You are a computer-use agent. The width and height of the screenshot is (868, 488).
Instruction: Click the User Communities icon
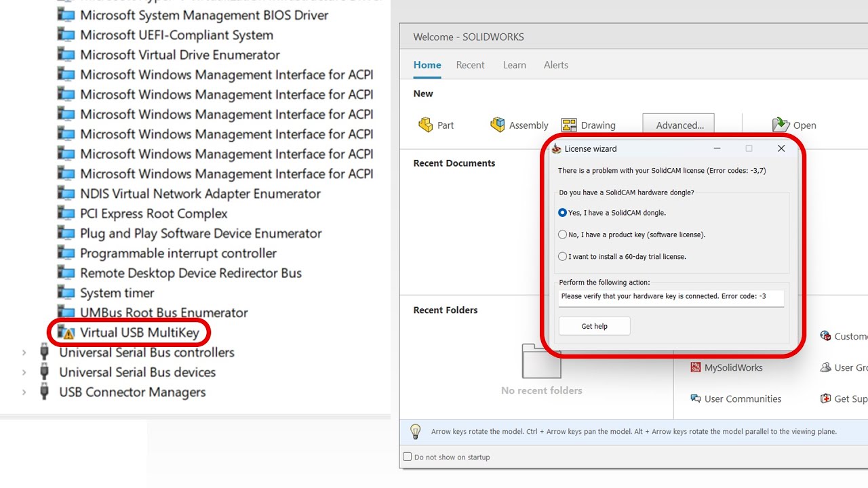coord(696,399)
